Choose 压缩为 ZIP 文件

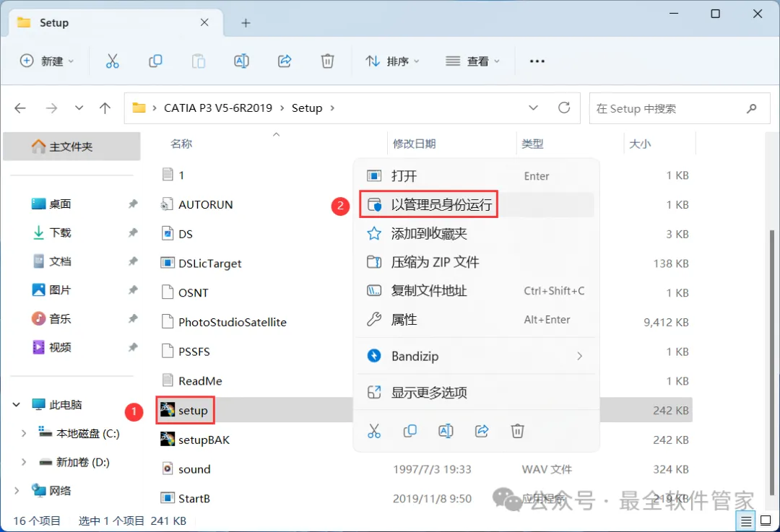[477, 262]
